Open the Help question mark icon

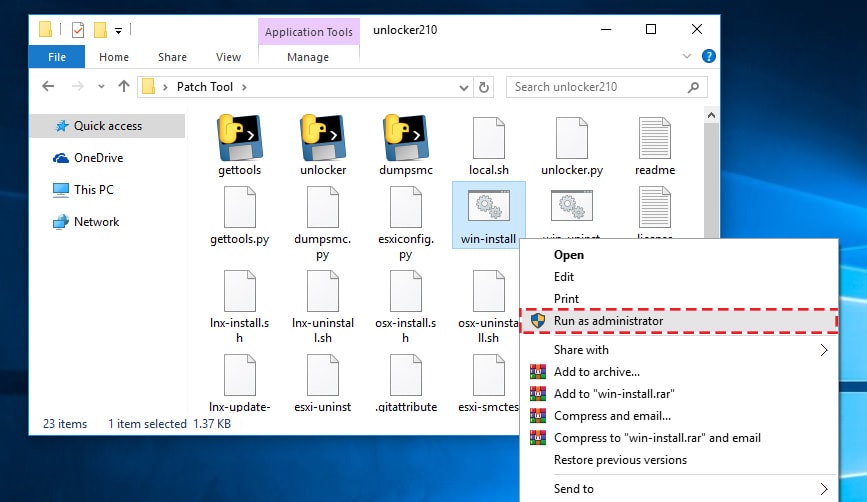tap(708, 56)
